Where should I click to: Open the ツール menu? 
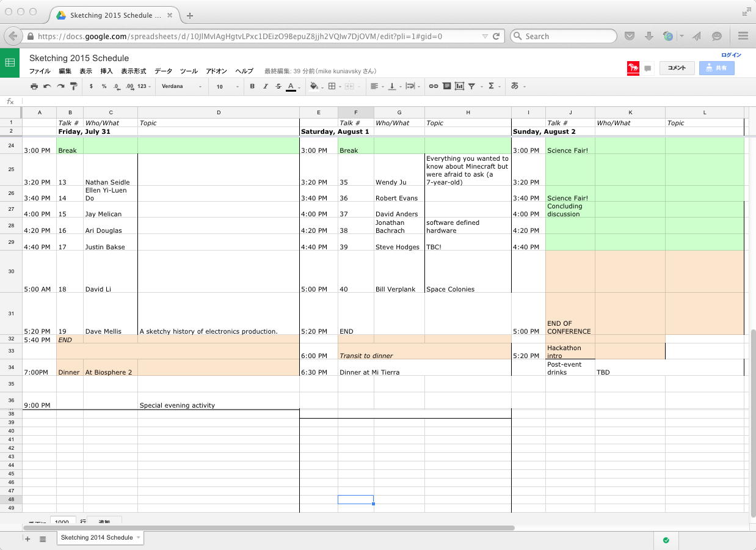(x=189, y=71)
